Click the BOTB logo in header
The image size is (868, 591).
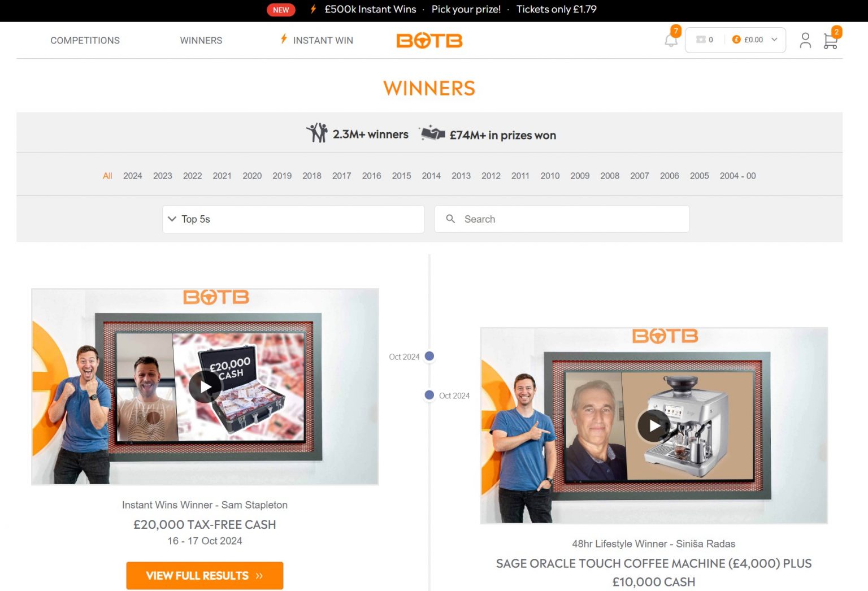click(x=429, y=41)
